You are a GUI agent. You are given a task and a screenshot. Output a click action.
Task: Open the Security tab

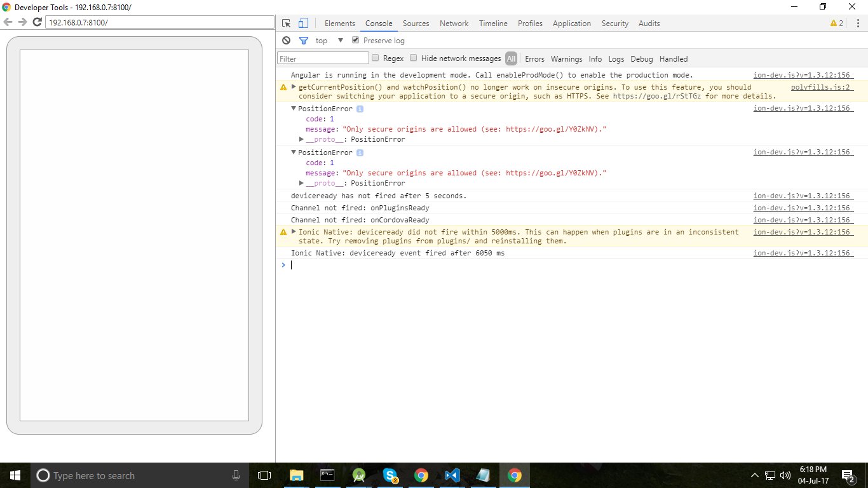tap(615, 24)
